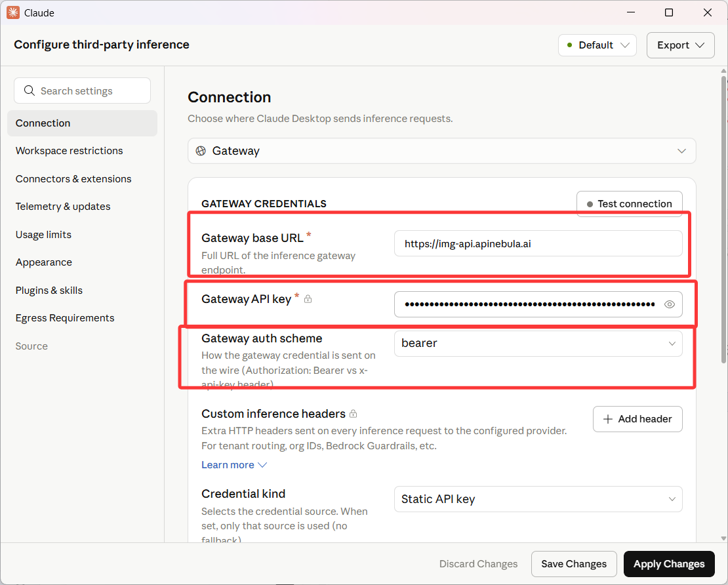Open Telemetry & updates settings
This screenshot has width=728, height=585.
(x=63, y=207)
